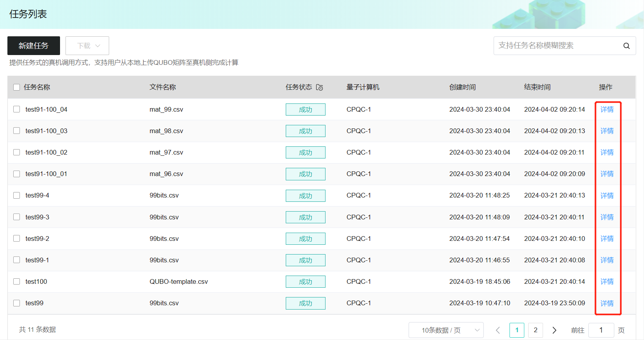Open 详情 for test91-100_03
644x340 pixels.
pos(607,131)
